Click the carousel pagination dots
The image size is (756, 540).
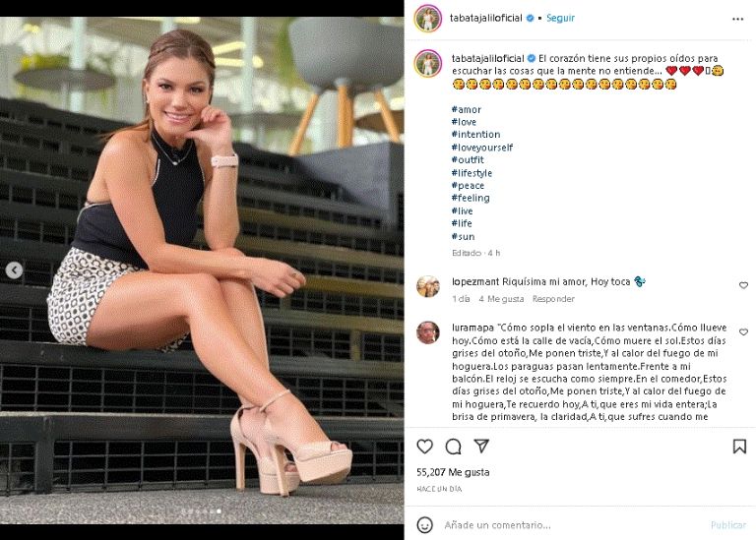(x=201, y=512)
